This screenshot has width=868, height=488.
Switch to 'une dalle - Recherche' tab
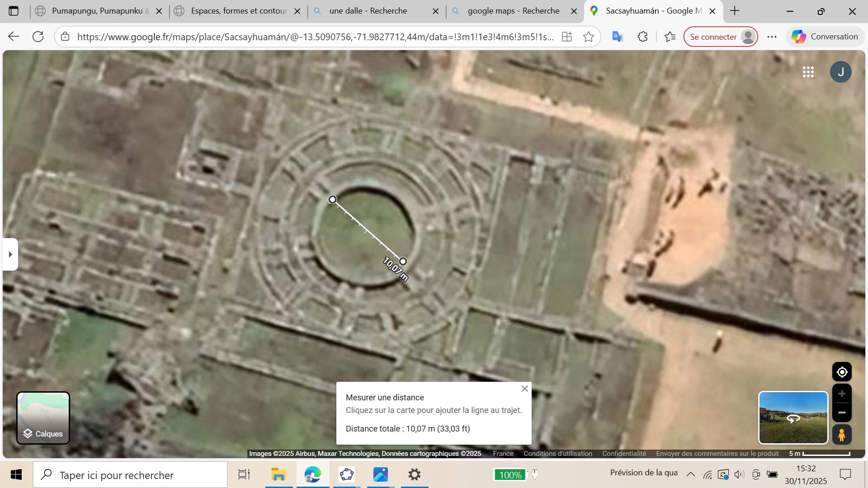pos(368,11)
